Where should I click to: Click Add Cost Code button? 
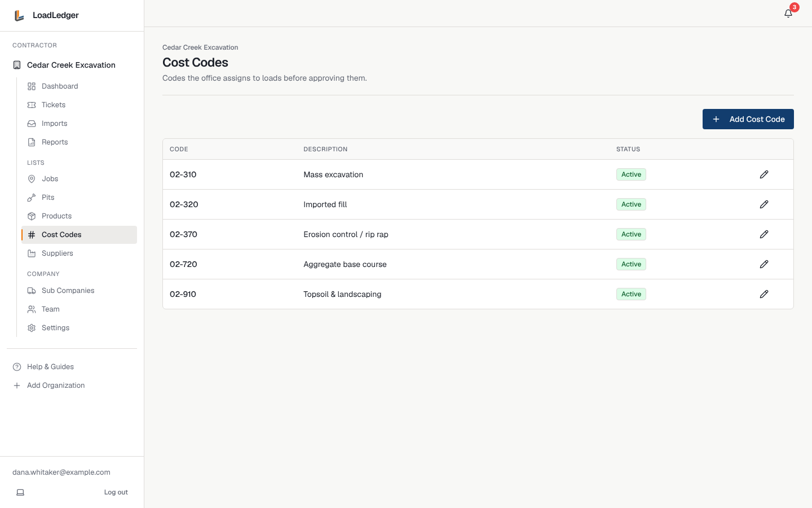coord(748,119)
